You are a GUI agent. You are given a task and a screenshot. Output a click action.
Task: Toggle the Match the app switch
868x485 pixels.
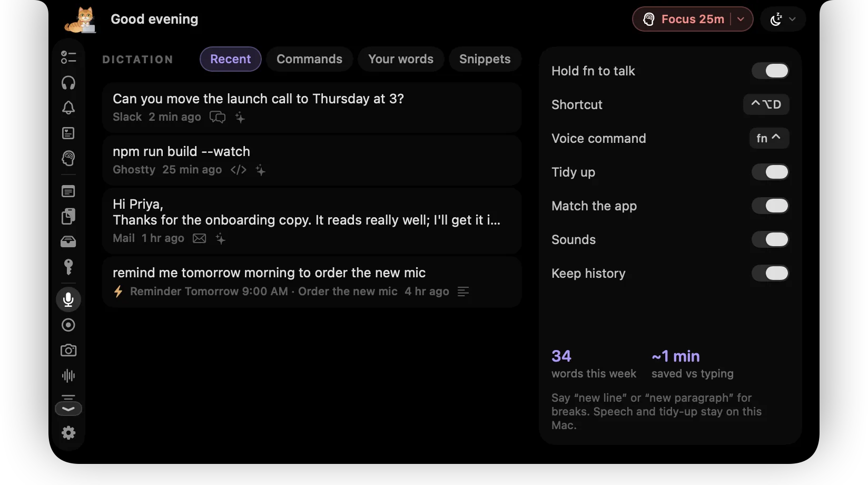click(x=771, y=206)
